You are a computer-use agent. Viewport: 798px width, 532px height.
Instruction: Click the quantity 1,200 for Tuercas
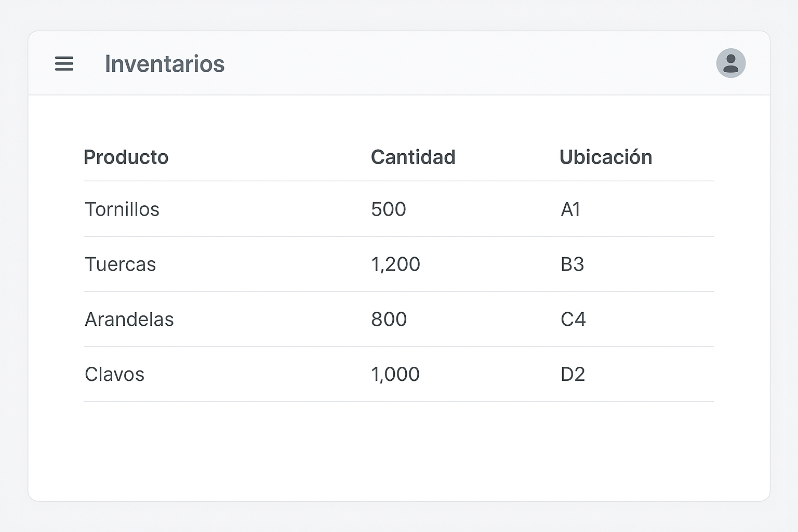(x=395, y=264)
